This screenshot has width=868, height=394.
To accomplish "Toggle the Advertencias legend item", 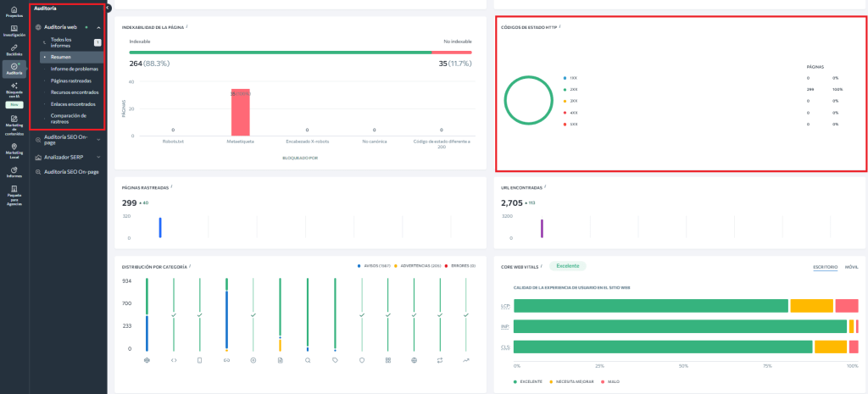I will 415,265.
